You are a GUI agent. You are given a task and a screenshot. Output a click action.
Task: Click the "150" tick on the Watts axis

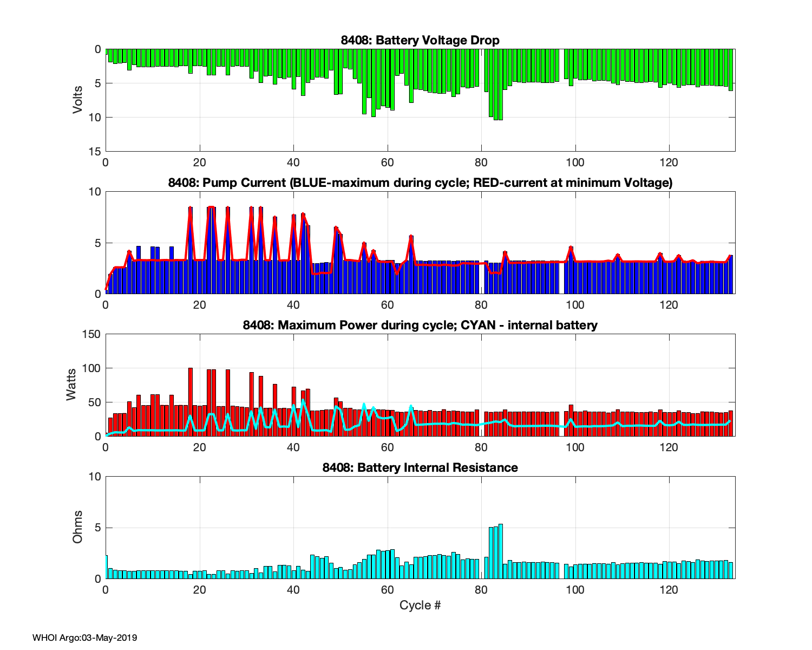pyautogui.click(x=91, y=334)
